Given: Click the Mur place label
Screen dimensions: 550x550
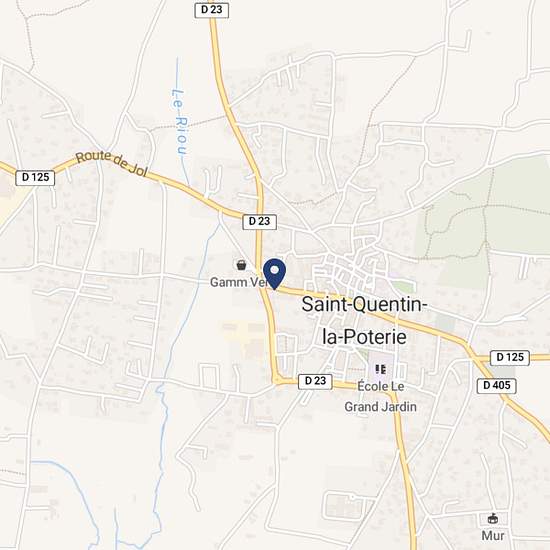Looking at the screenshot, I should click(x=493, y=536).
